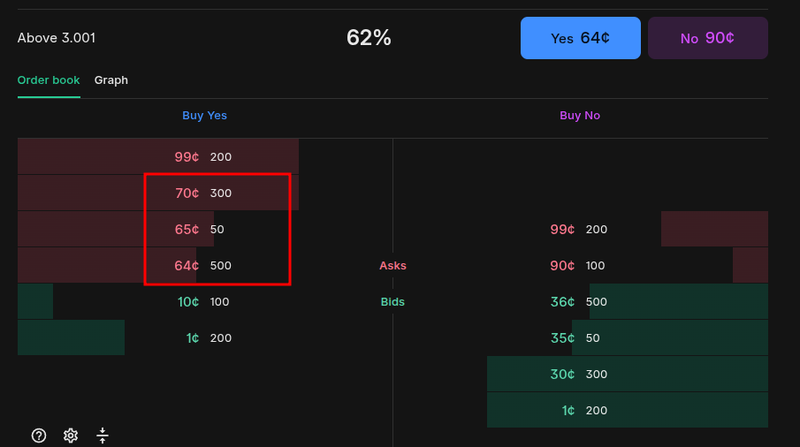Click the Buy Yes column header
The image size is (800, 447).
click(204, 116)
